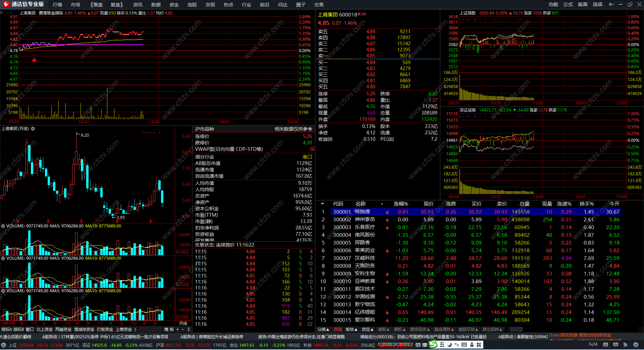Viewport: 644px width, 350px height.
Task: Toggle the X1000 unit label on the first volume panel
Action: [x=182, y=252]
